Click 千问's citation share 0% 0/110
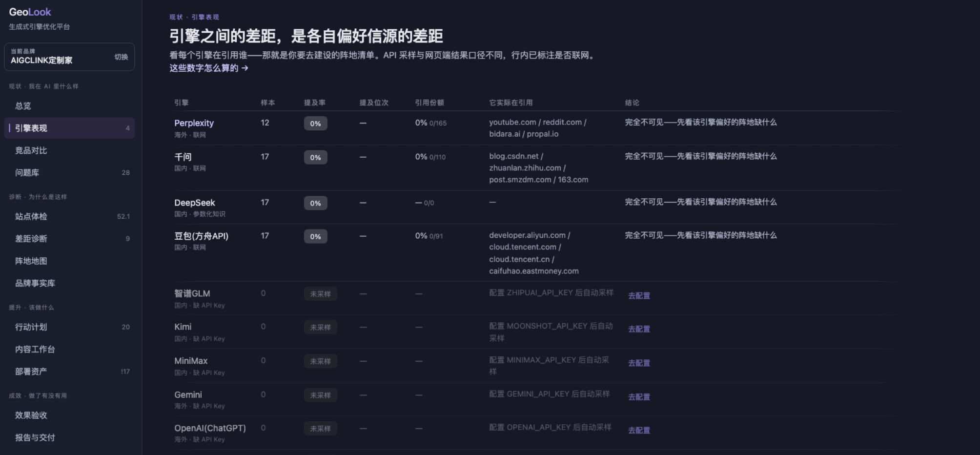980x455 pixels. click(x=430, y=157)
